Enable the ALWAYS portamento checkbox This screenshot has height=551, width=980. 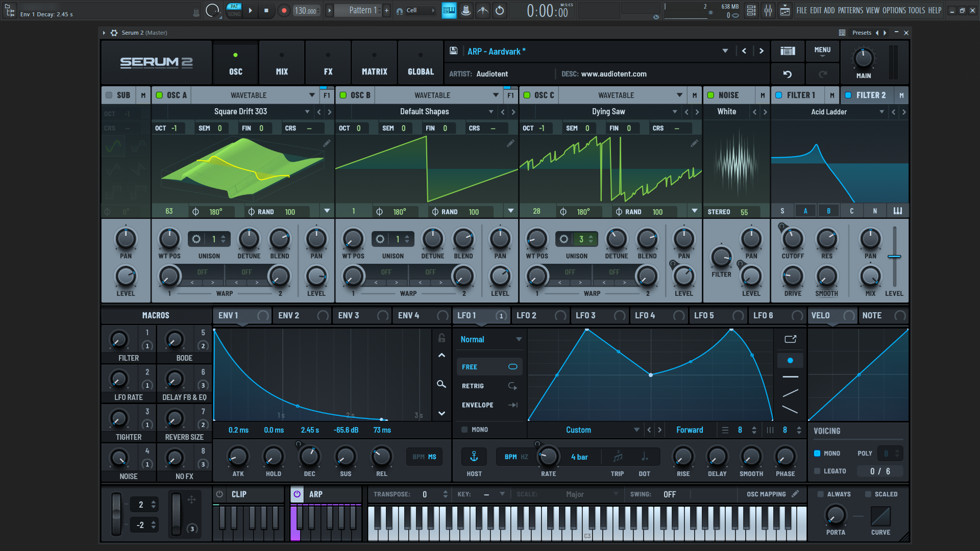pyautogui.click(x=820, y=494)
